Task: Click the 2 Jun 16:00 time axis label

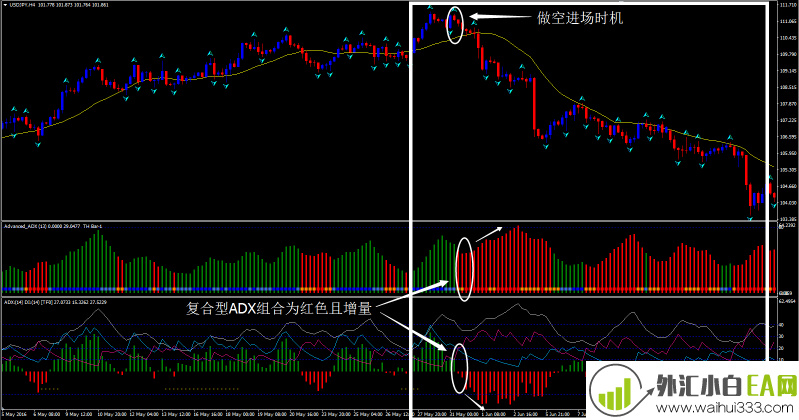Action: pos(526,414)
